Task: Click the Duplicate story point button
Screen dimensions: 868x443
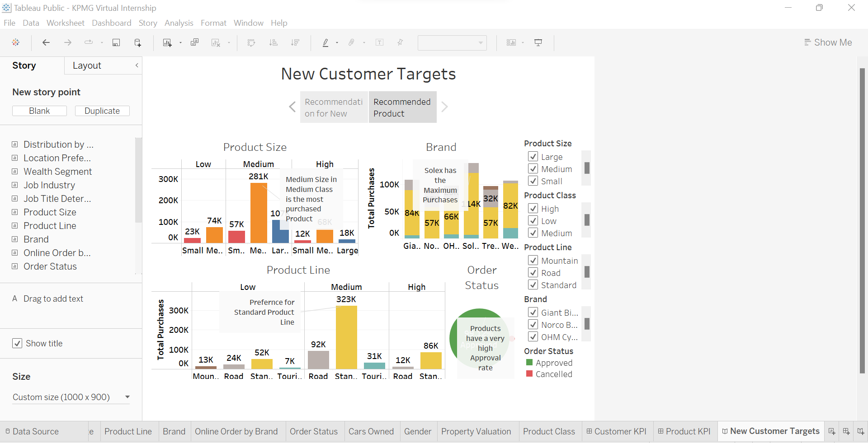Action: point(102,111)
